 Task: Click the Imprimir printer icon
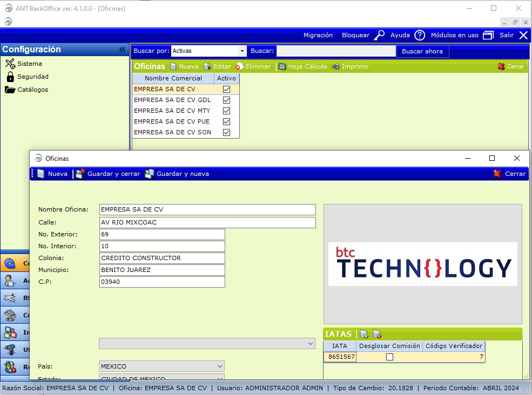tap(335, 66)
